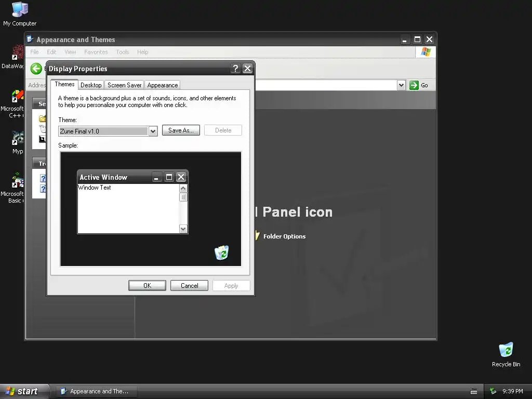Click OK in Display Properties

(x=147, y=286)
